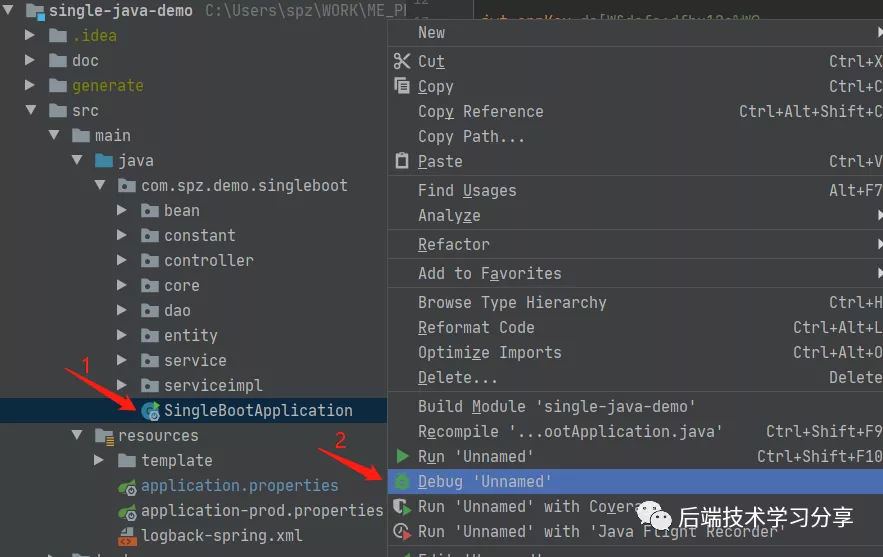
Task: Click the logback-spring.xml file icon
Action: coord(127,536)
